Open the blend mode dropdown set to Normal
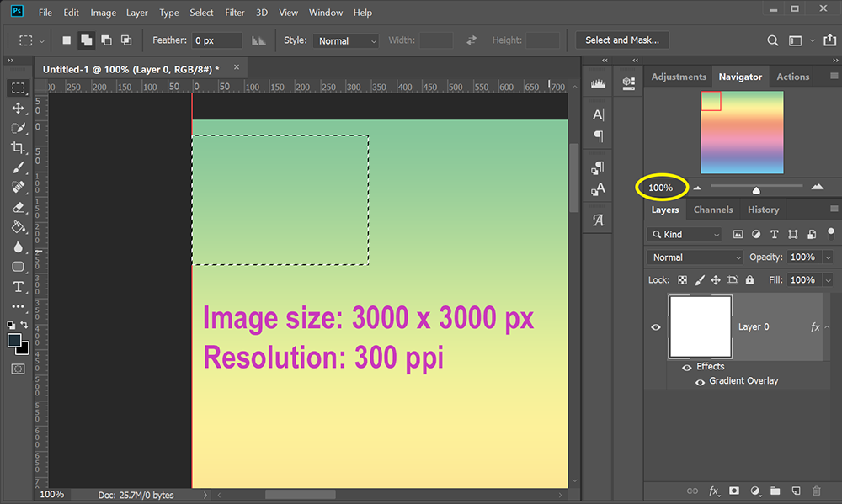842x504 pixels. [695, 257]
